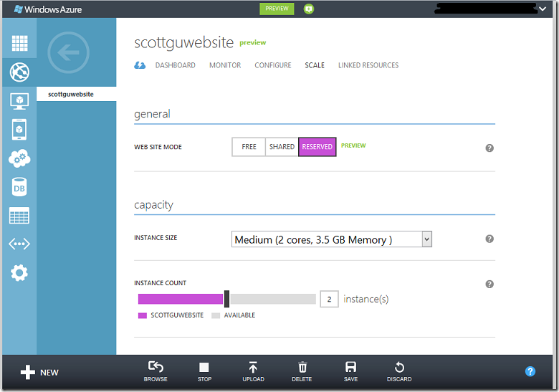Select scottguwebsite in the side list
The height and width of the screenshot is (392, 559).
click(76, 94)
